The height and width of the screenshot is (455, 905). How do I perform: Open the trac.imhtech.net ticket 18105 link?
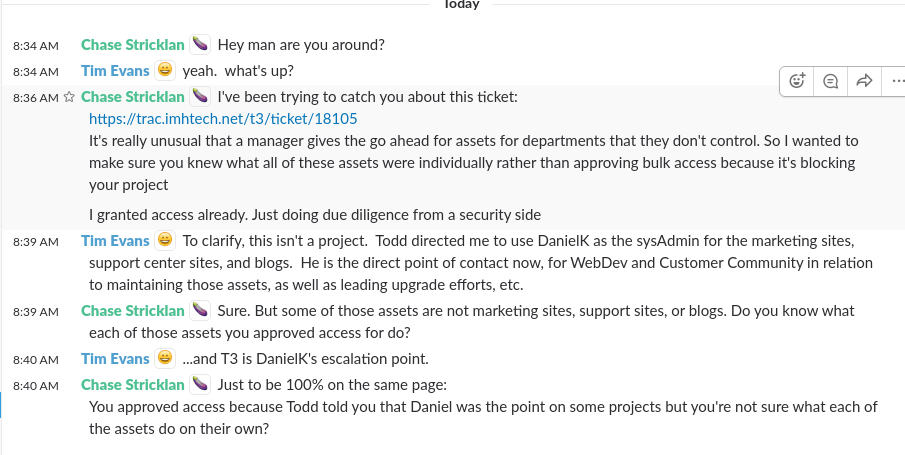223,119
